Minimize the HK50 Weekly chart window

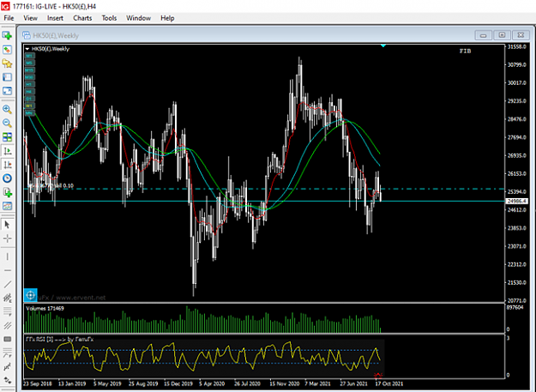pos(484,35)
